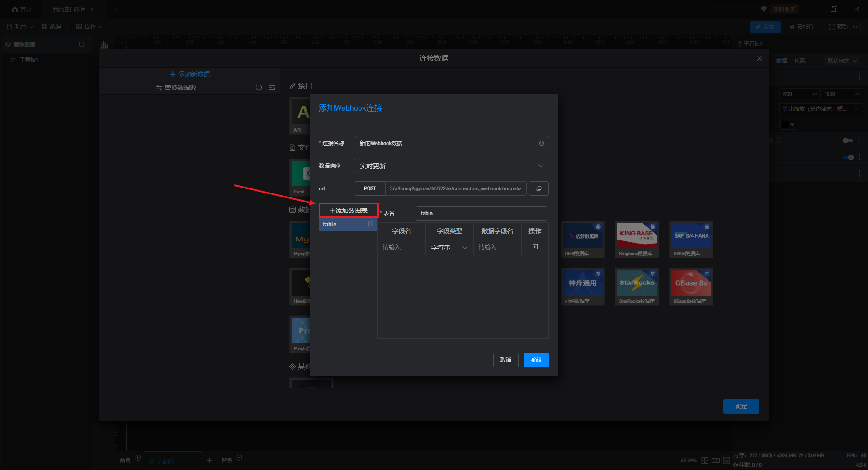Toggle the enabled blue switch in right panel
The height and width of the screenshot is (470, 868).
click(848, 157)
